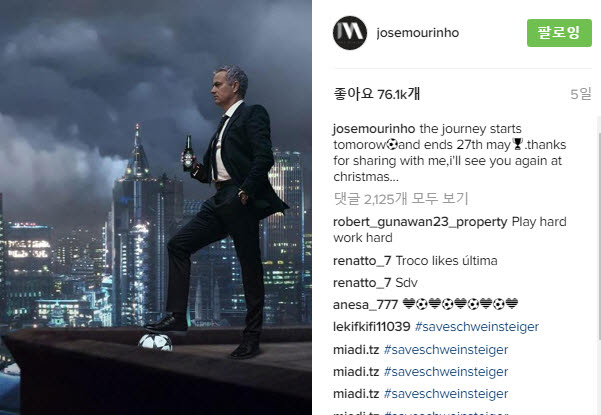Open lekifkifi11039 commenter profile

[x=372, y=327]
